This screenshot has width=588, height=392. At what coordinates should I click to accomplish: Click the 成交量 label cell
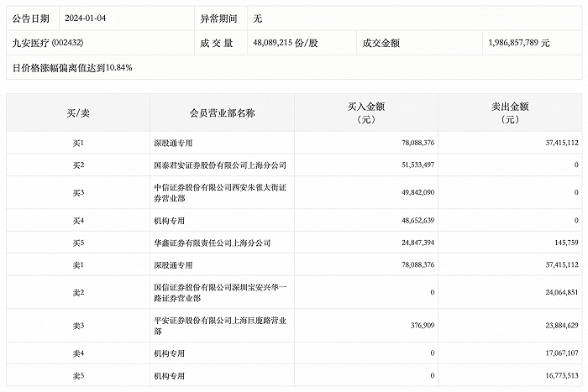pyautogui.click(x=217, y=43)
